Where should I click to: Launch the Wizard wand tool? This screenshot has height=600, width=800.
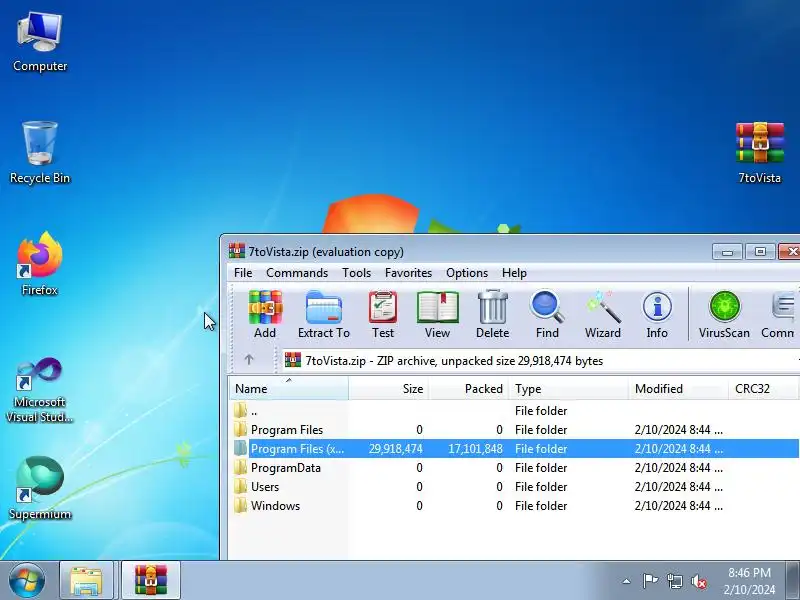[x=603, y=314]
